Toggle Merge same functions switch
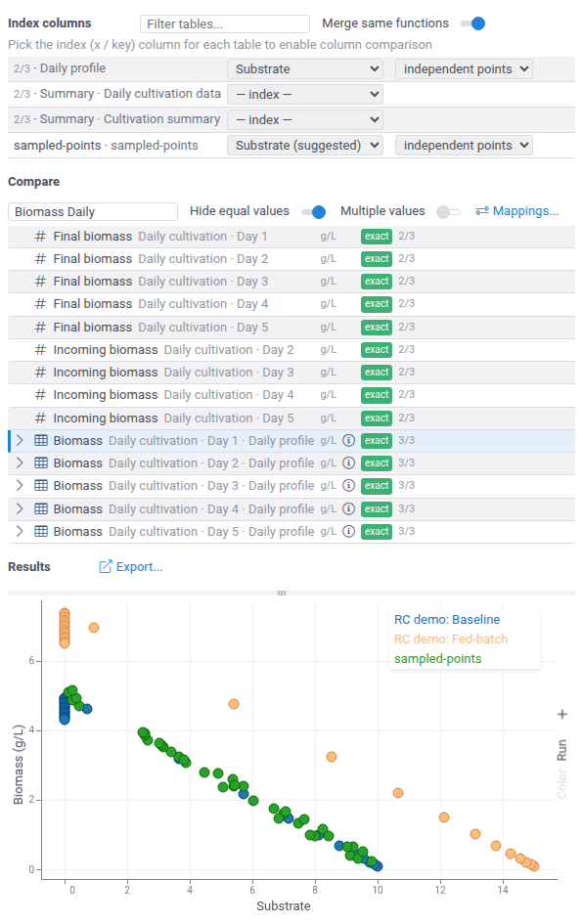 tap(473, 23)
